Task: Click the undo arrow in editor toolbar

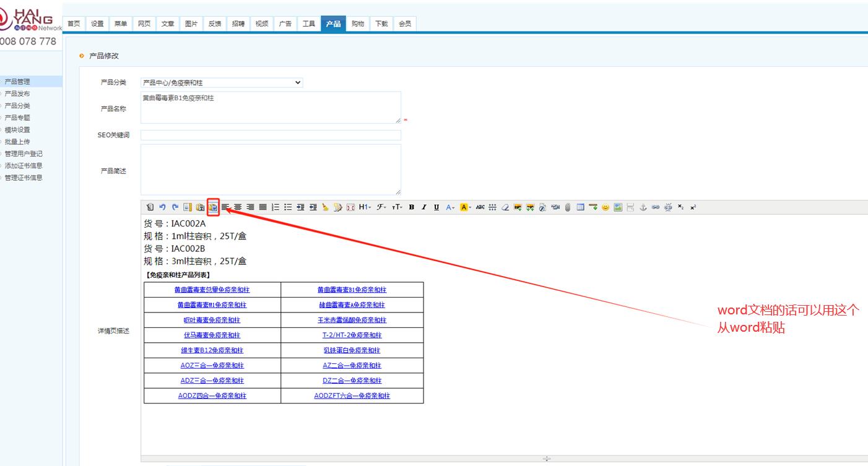Action: click(x=162, y=207)
